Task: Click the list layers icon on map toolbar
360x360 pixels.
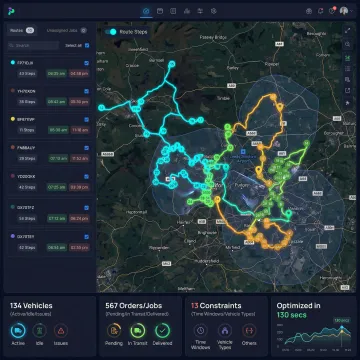Action: [x=348, y=69]
